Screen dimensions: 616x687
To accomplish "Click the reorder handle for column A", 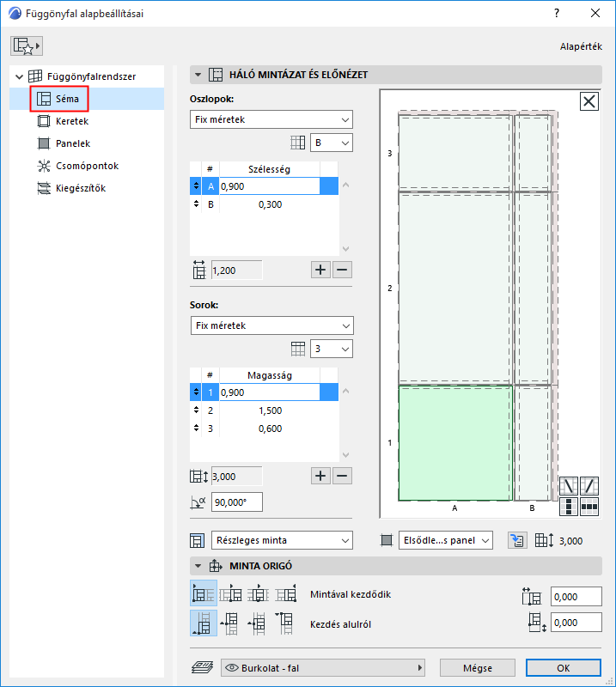I will [x=196, y=185].
